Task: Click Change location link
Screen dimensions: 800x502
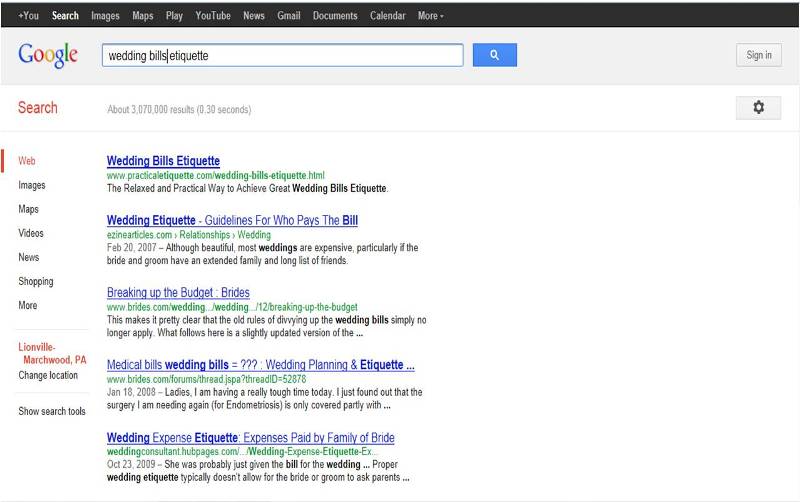Action: tap(48, 376)
